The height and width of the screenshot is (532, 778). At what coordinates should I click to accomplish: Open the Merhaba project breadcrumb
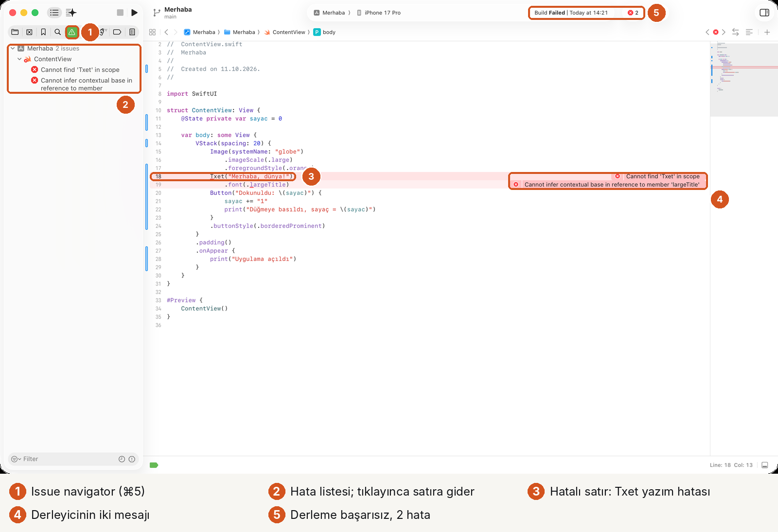click(x=199, y=32)
